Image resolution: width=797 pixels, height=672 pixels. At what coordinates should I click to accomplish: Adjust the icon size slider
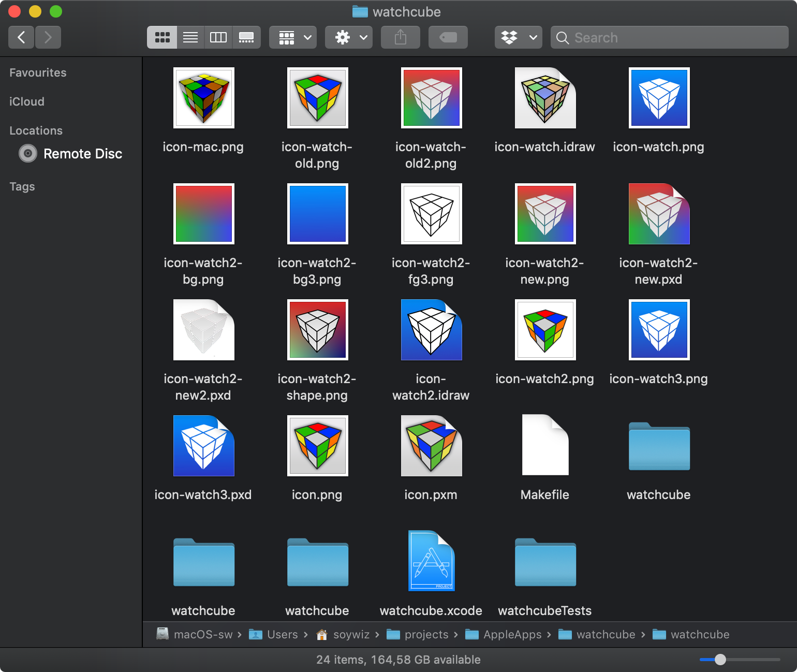click(720, 659)
